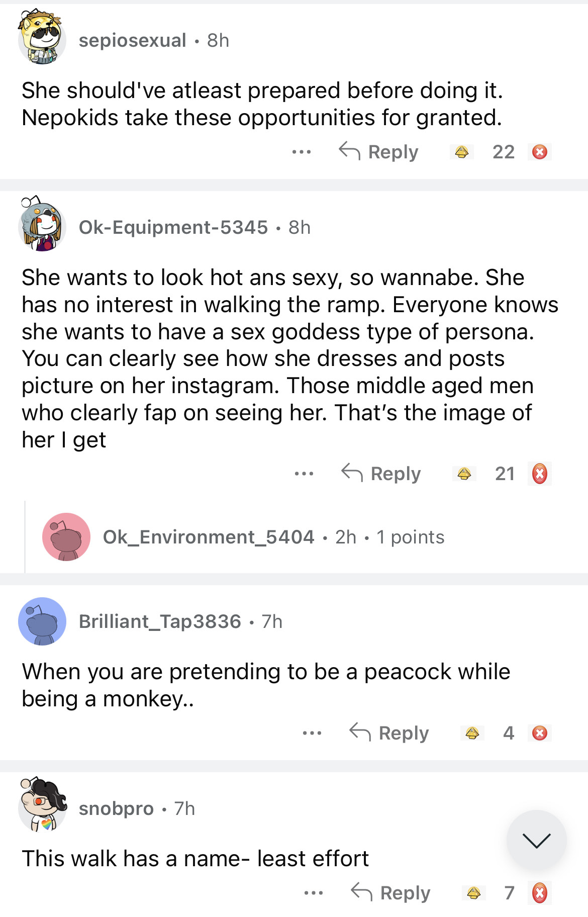The width and height of the screenshot is (588, 917).
Task: Downvote Brilliant_Tap3836's peacock comment
Action: click(x=540, y=733)
